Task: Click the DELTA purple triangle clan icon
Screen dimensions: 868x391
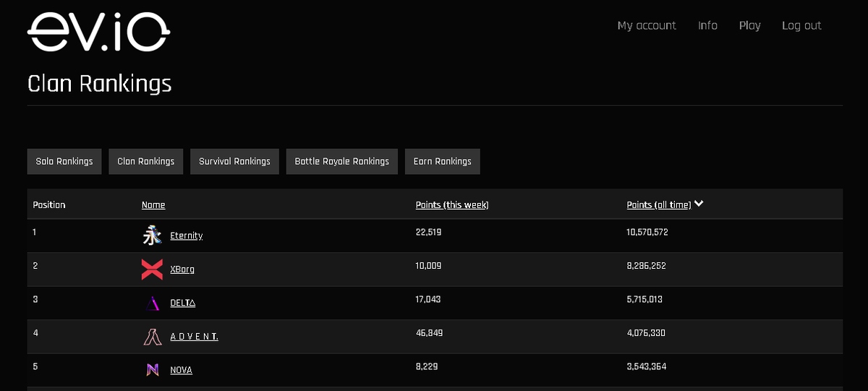Action: pyautogui.click(x=152, y=303)
